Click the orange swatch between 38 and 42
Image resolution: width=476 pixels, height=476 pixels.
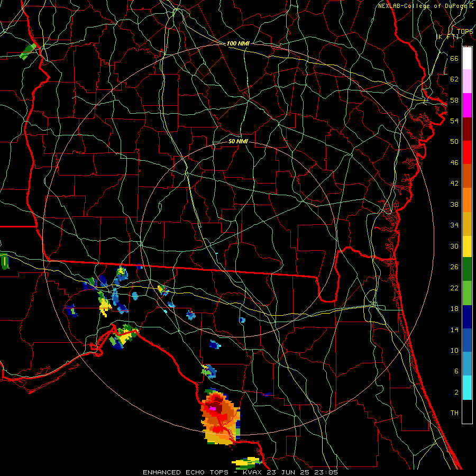click(x=467, y=200)
